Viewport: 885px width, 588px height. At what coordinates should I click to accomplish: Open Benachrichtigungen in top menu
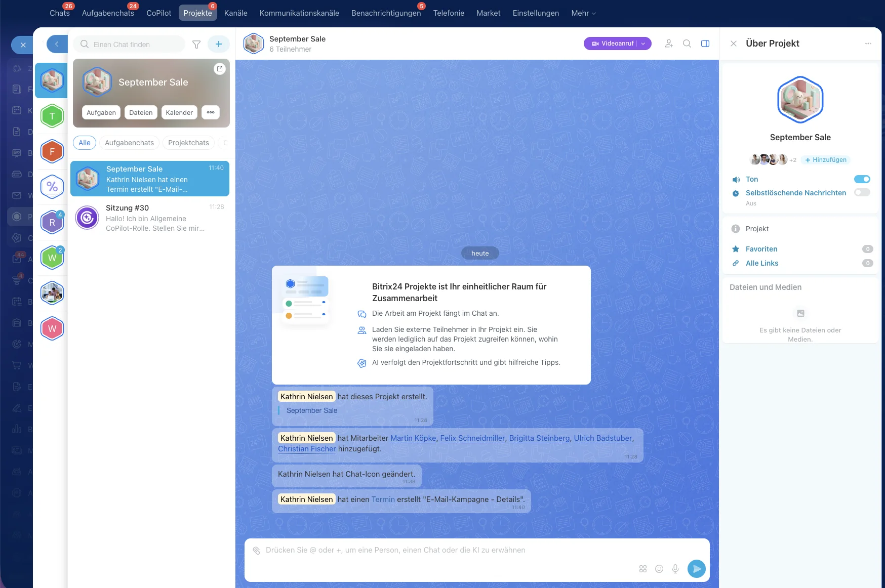tap(386, 13)
